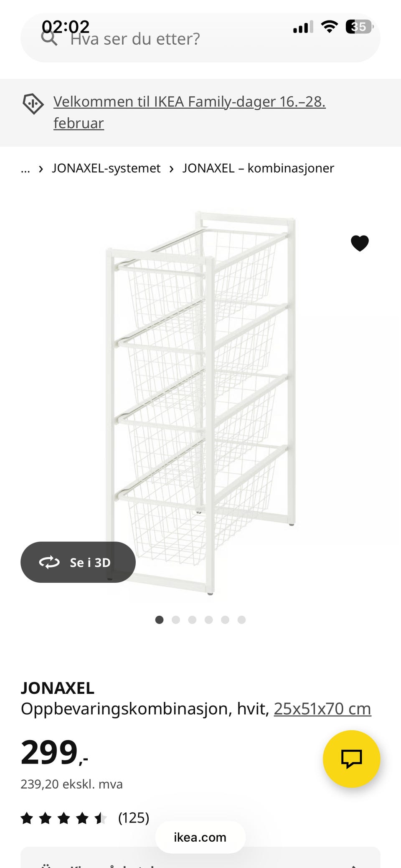Tap the ikea.com address pill
Screen dimensions: 401x868
click(x=200, y=837)
